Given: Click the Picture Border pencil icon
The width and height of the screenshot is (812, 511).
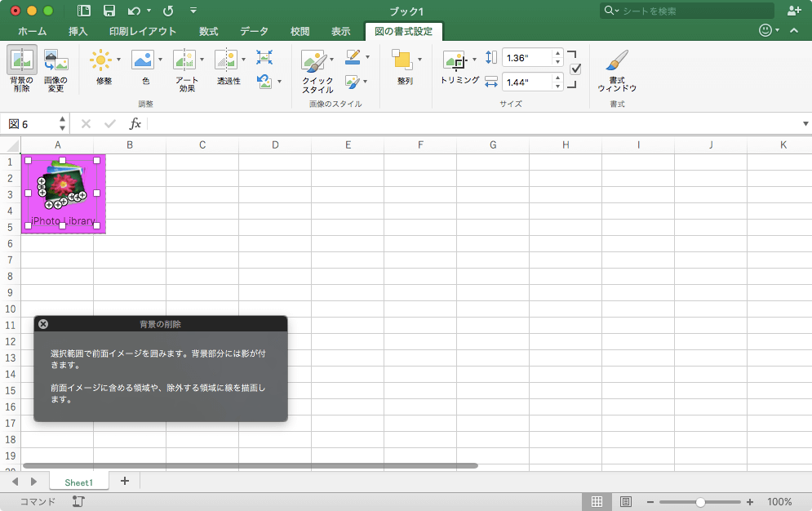Looking at the screenshot, I should pyautogui.click(x=353, y=57).
